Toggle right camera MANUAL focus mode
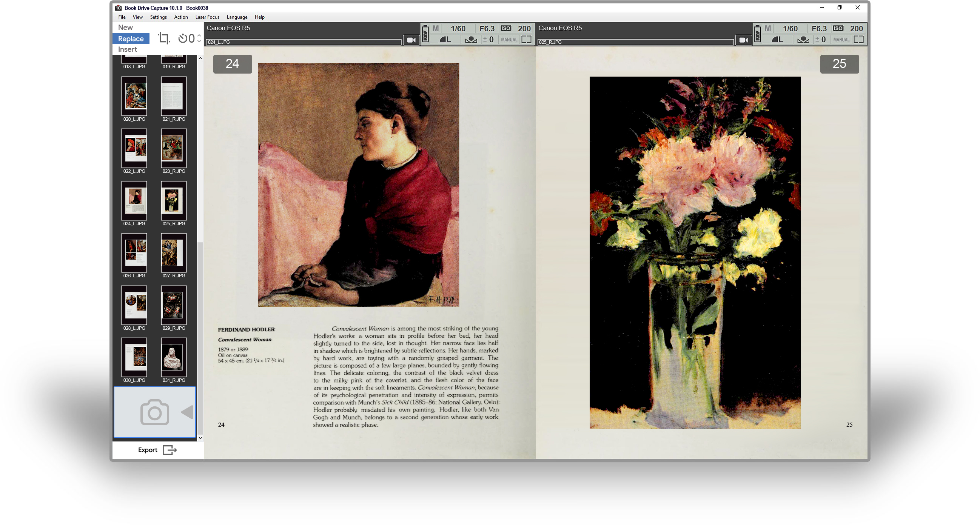980x529 pixels. tap(841, 40)
